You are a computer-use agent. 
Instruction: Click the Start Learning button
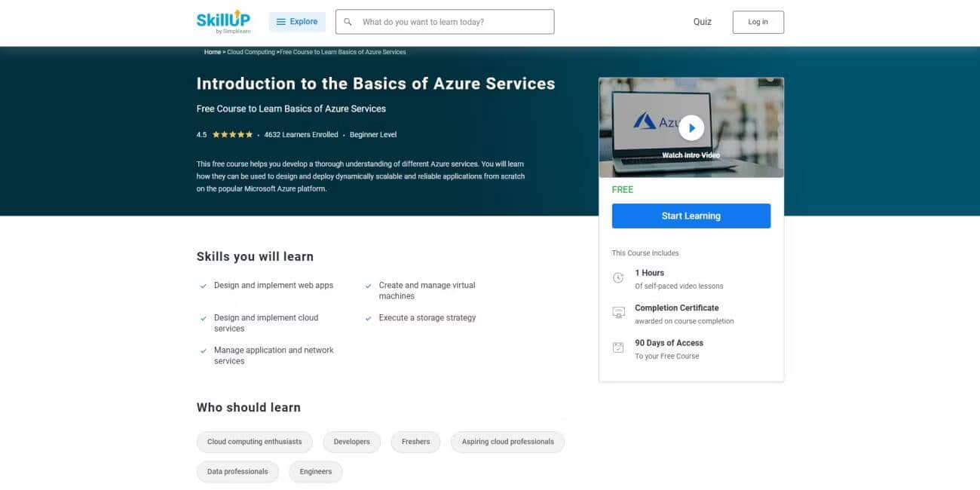[x=691, y=216]
